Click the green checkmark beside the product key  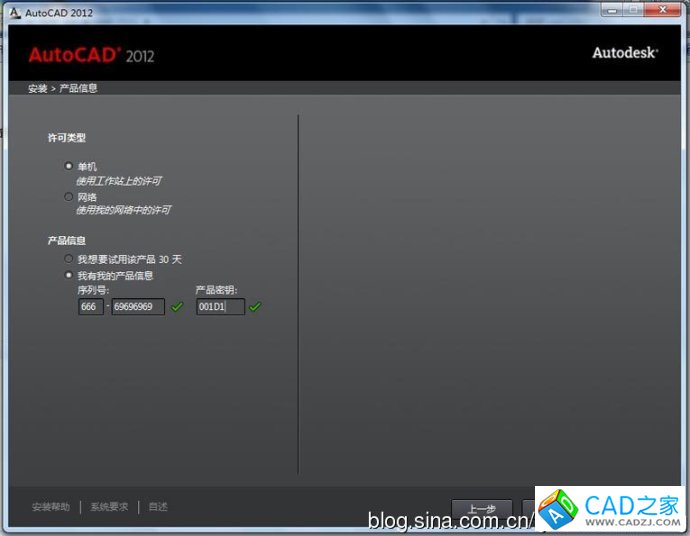255,307
